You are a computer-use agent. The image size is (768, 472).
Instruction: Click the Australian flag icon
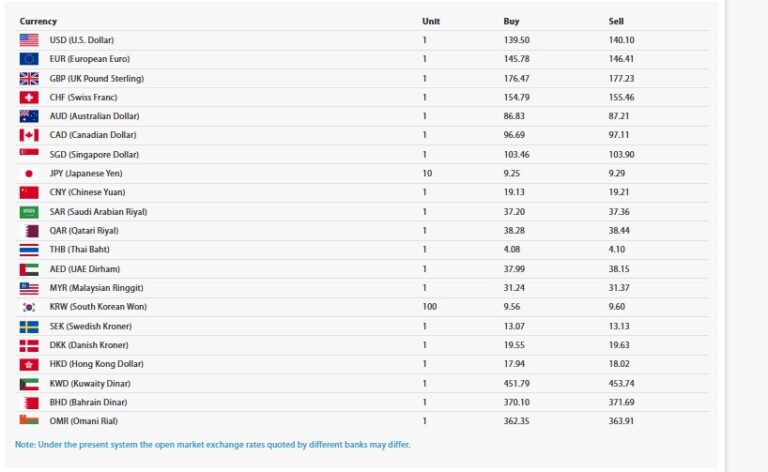click(x=29, y=116)
